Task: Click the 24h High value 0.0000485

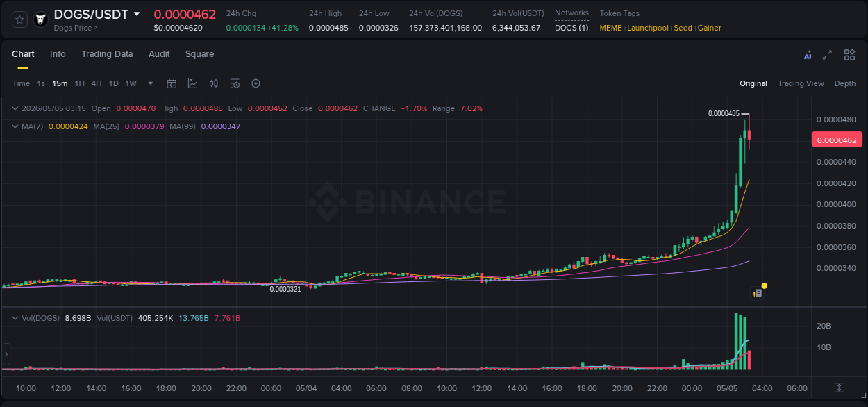Action: click(x=328, y=28)
